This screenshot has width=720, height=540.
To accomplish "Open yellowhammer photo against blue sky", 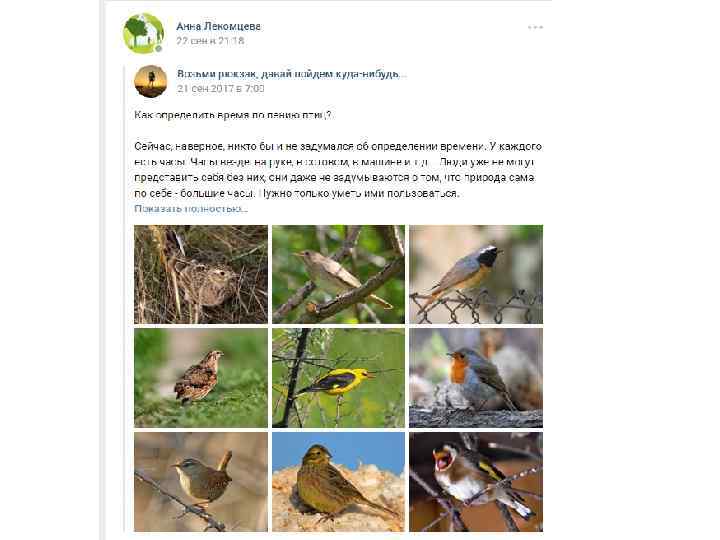I will point(338,481).
